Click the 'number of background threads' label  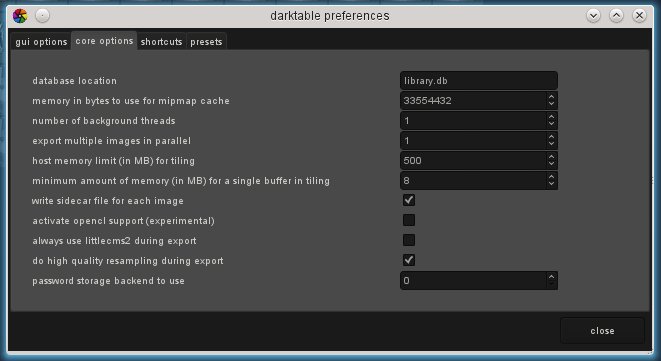(x=104, y=121)
